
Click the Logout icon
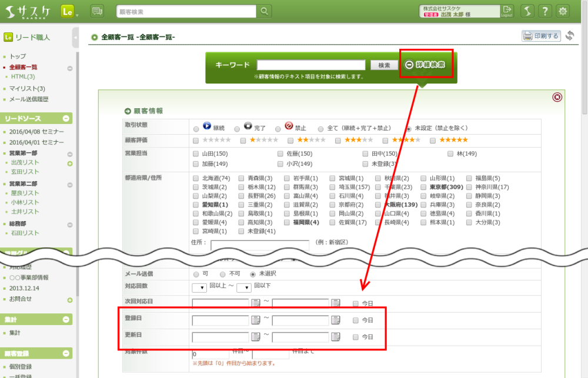pyautogui.click(x=507, y=11)
